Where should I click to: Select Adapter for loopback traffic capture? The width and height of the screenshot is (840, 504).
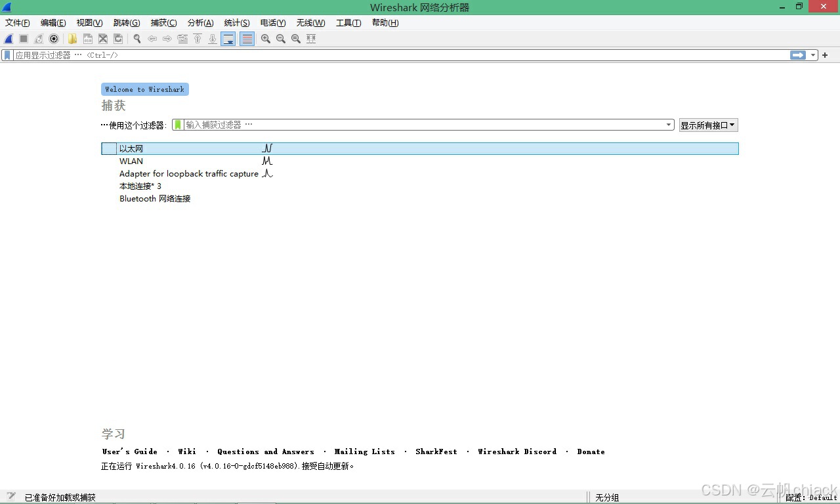pos(420,174)
